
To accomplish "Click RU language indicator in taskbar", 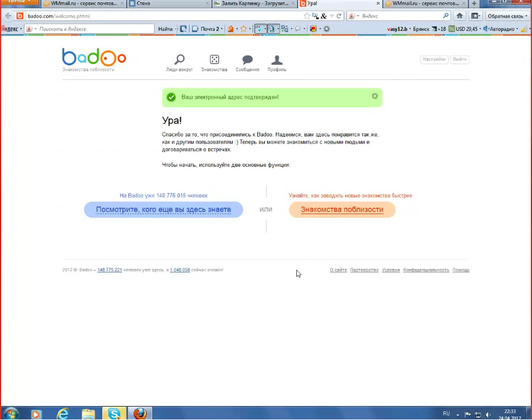I will 446,414.
